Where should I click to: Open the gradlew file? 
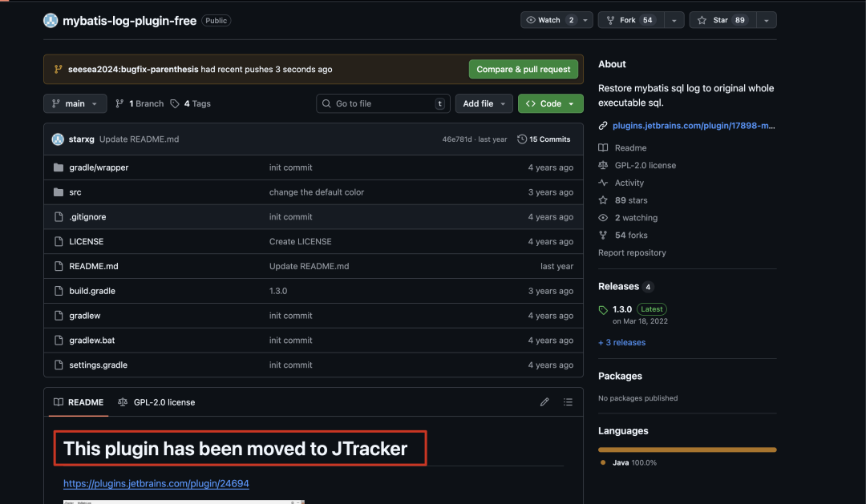tap(84, 315)
